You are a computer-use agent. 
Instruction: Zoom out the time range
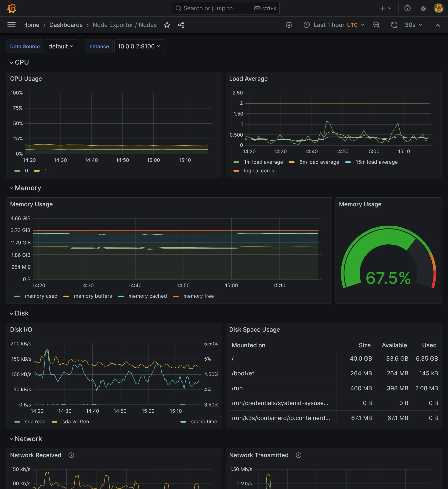[376, 25]
